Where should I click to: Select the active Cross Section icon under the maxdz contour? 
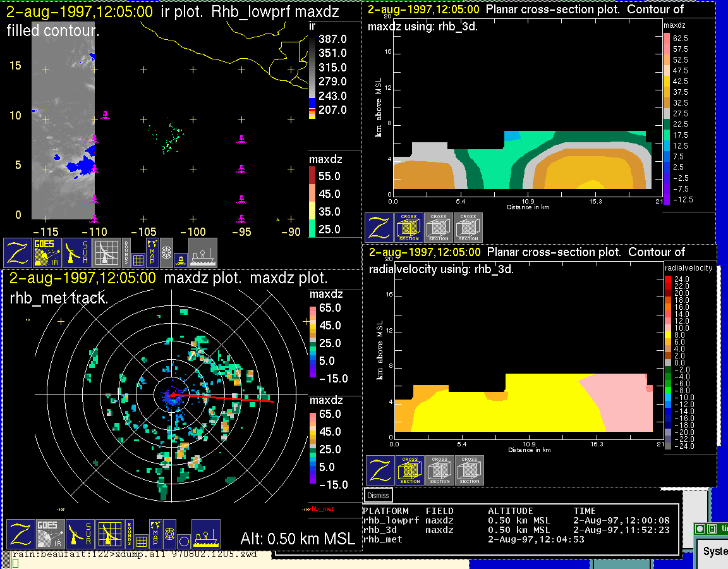[x=409, y=228]
